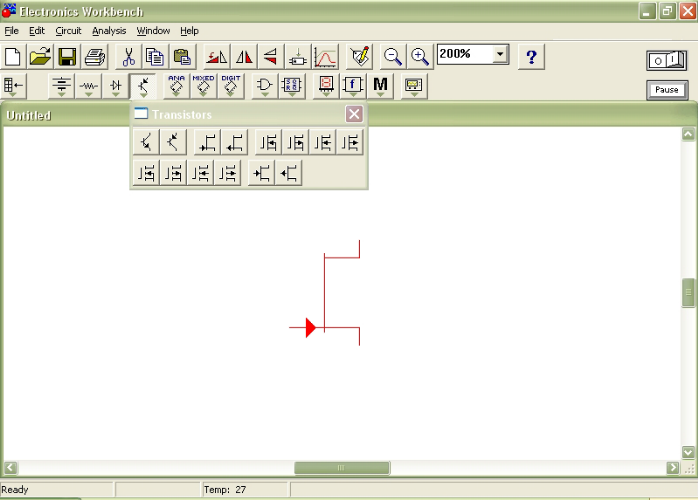
Task: Flip the component vertically
Action: pos(271,57)
